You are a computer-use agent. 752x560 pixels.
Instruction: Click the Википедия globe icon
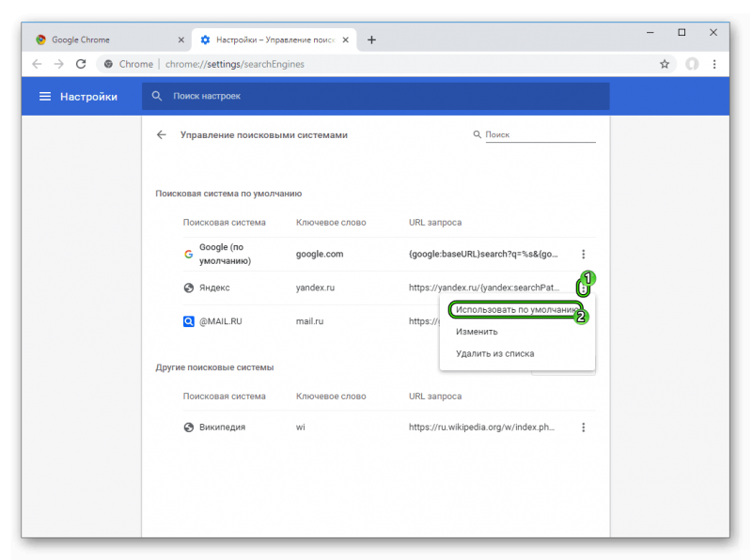click(x=189, y=428)
